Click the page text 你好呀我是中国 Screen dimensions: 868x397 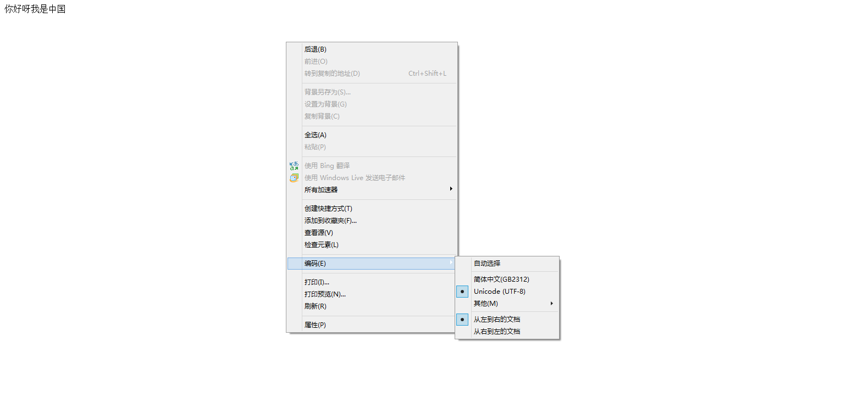pyautogui.click(x=35, y=9)
